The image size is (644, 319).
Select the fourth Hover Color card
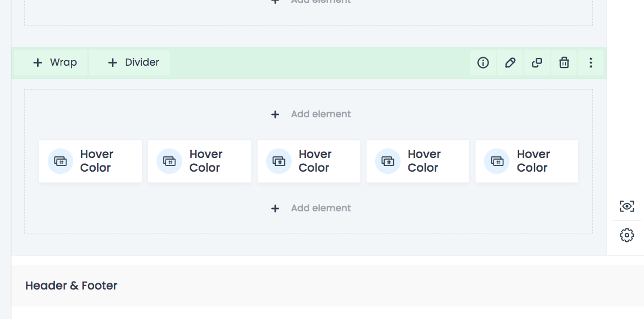click(418, 161)
